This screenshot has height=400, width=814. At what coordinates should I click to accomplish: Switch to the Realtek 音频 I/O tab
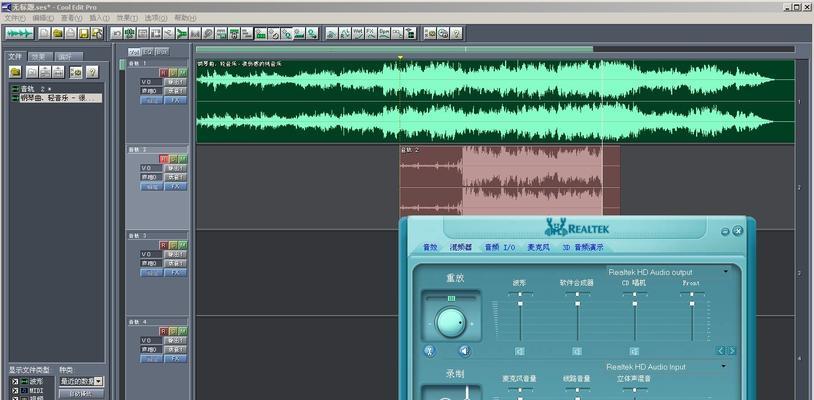500,247
